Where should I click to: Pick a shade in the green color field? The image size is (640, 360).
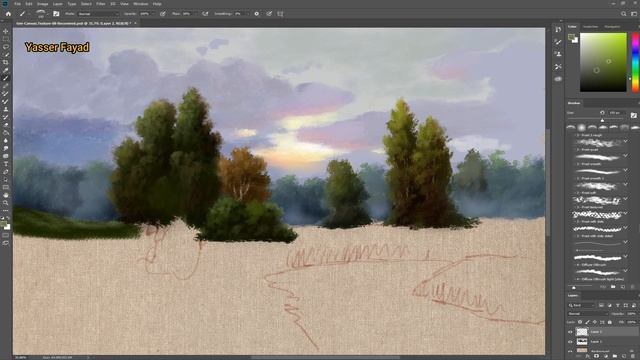coord(603,62)
